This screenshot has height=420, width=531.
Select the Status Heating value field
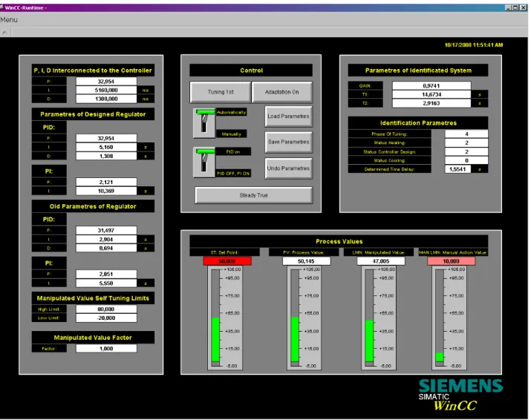(x=466, y=142)
